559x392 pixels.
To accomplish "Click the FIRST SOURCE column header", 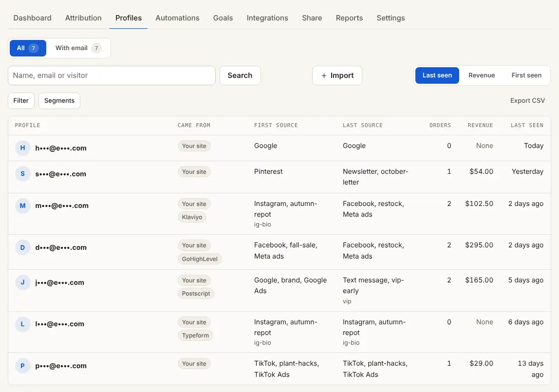I will (276, 125).
